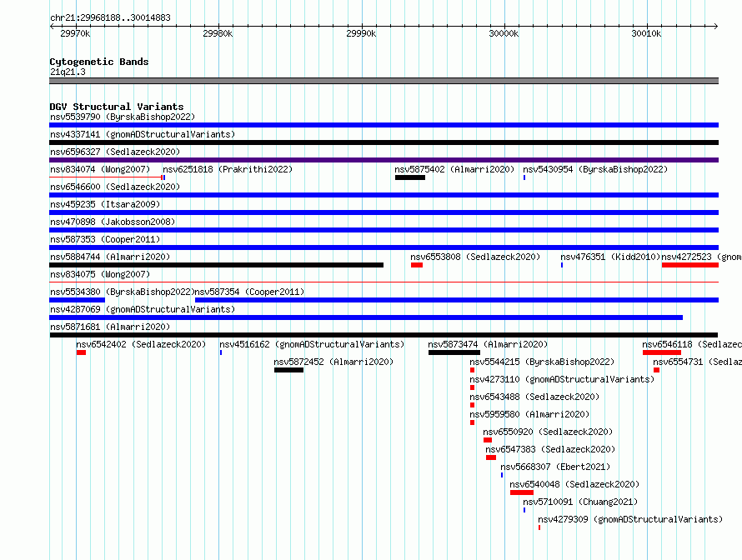This screenshot has height=560, width=742.
Task: Select the nsv5884744 (Almarri2020) black bar
Action: point(216,265)
